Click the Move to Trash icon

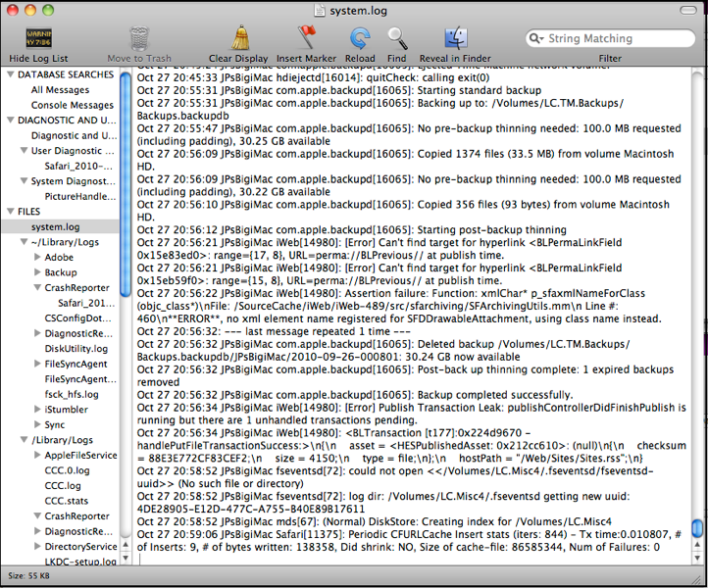pyautogui.click(x=139, y=38)
